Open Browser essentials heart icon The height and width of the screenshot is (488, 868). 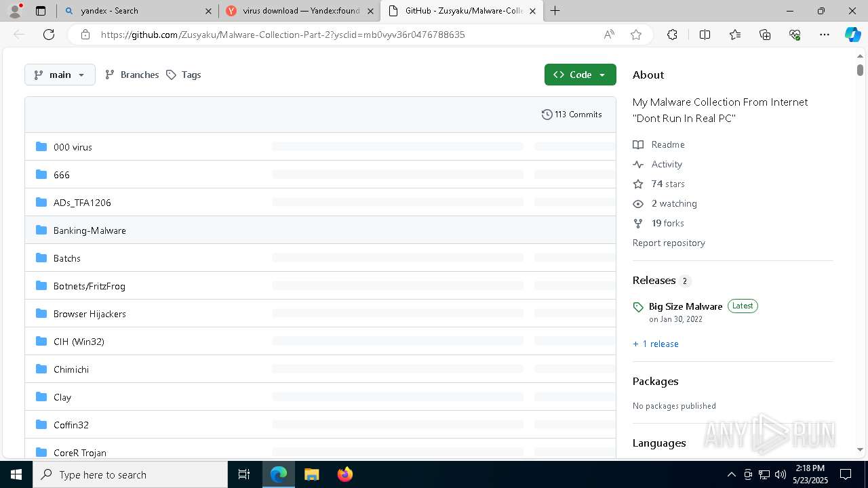pyautogui.click(x=795, y=35)
